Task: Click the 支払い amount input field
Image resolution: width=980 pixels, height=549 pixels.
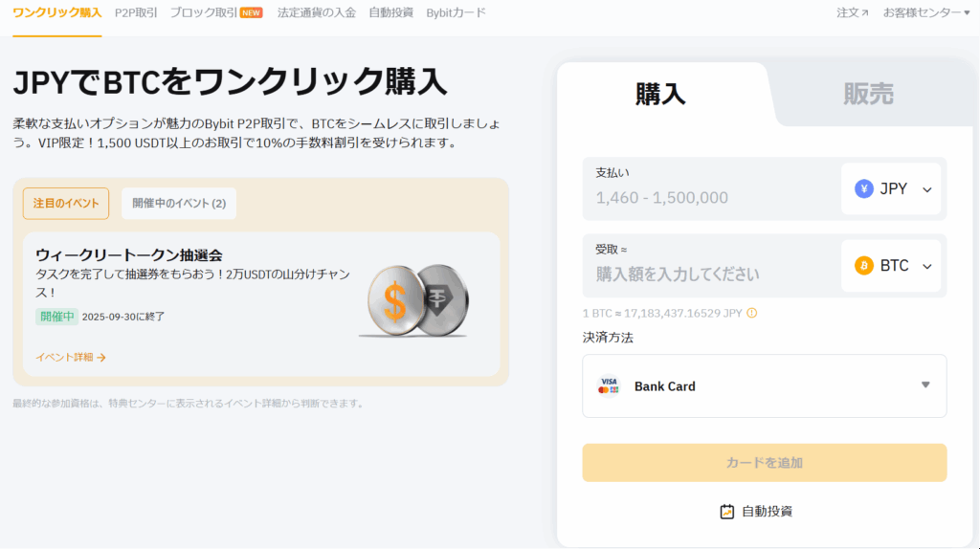Action: pos(708,198)
